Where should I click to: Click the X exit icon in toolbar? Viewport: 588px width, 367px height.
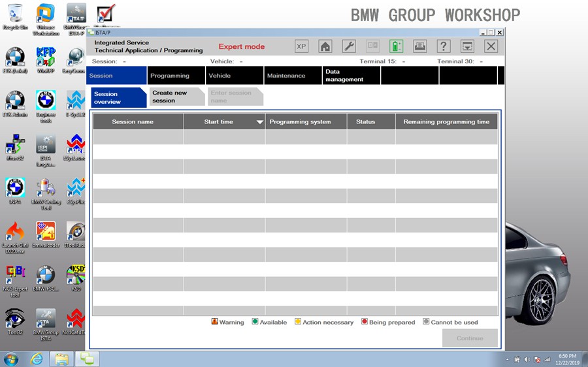click(x=491, y=46)
